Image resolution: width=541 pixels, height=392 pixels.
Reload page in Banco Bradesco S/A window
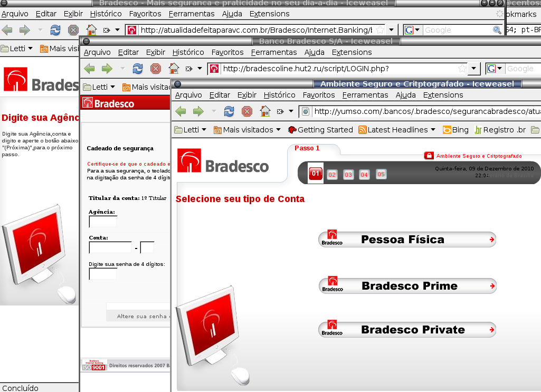[x=138, y=69]
